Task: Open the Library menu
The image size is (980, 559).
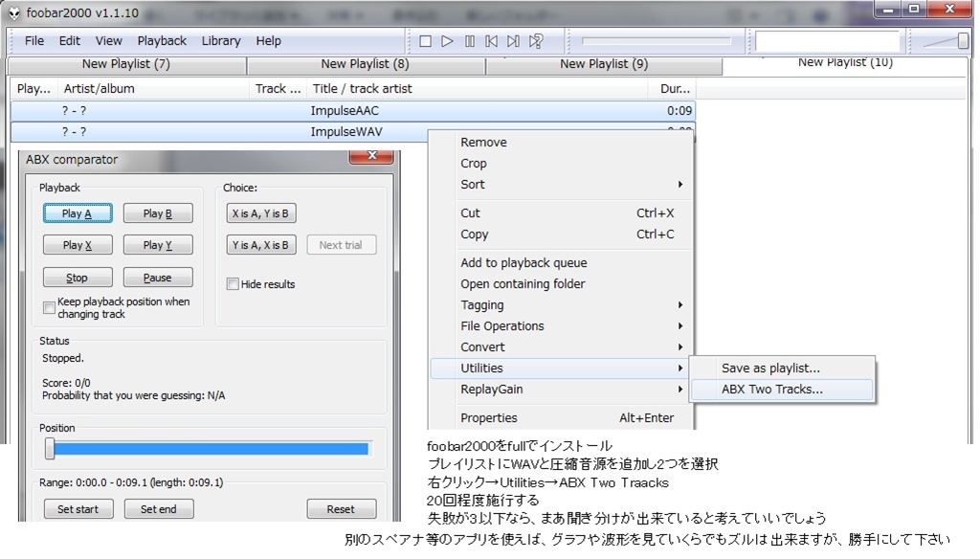Action: [x=221, y=41]
